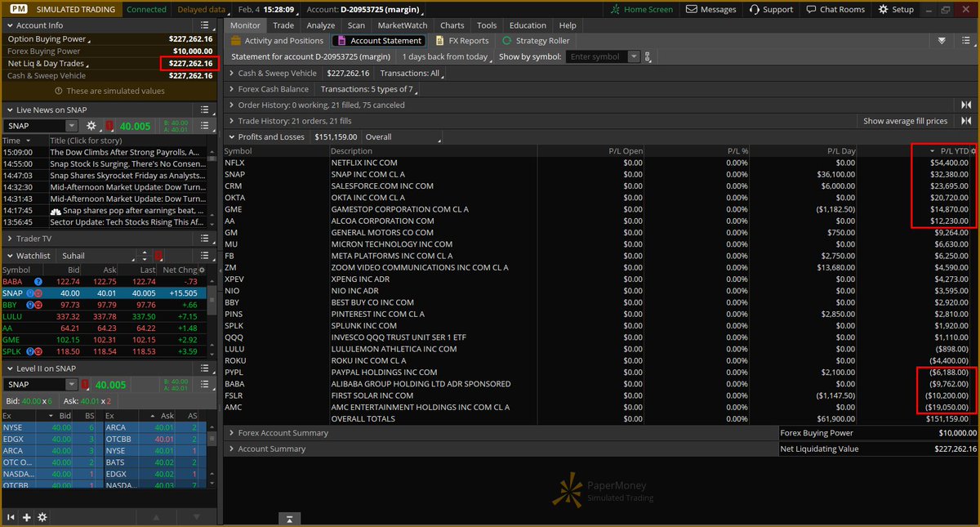Open the Strategy Roller subtab
Image resolution: width=980 pixels, height=527 pixels.
(x=536, y=41)
